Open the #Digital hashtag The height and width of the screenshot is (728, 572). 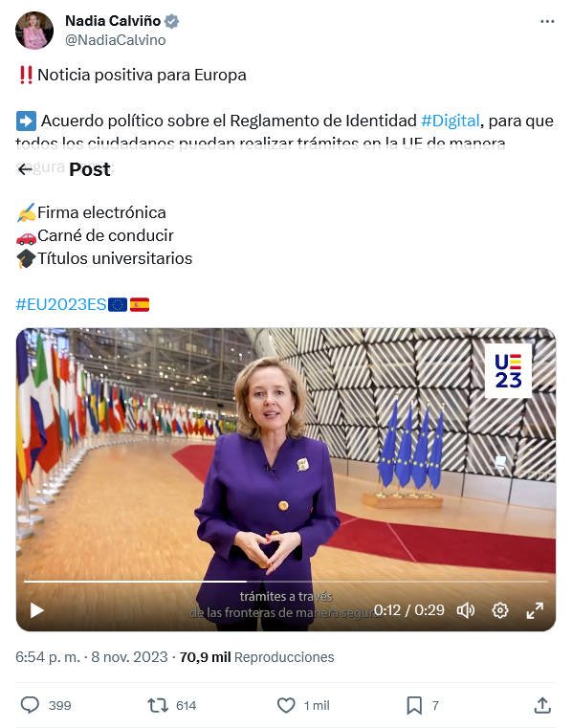click(450, 121)
